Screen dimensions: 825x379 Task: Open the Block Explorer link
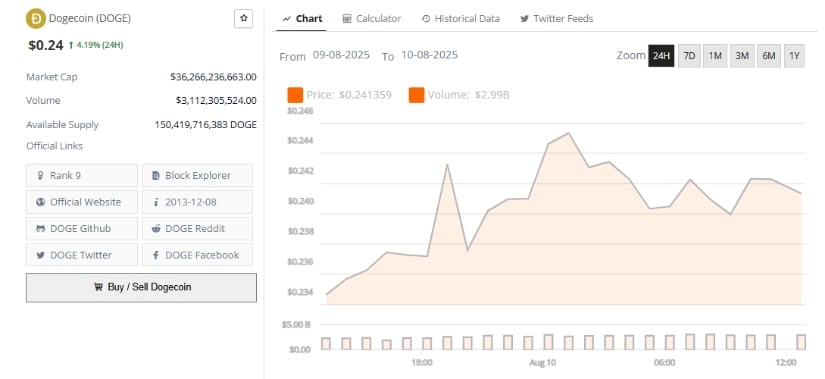click(x=197, y=176)
